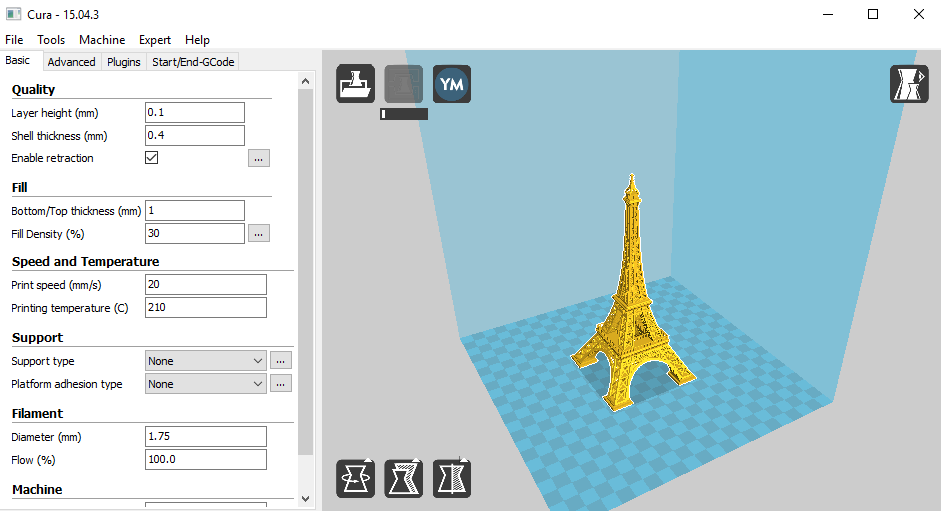Click the Cura application icon in title bar
941x511 pixels.
[x=13, y=14]
